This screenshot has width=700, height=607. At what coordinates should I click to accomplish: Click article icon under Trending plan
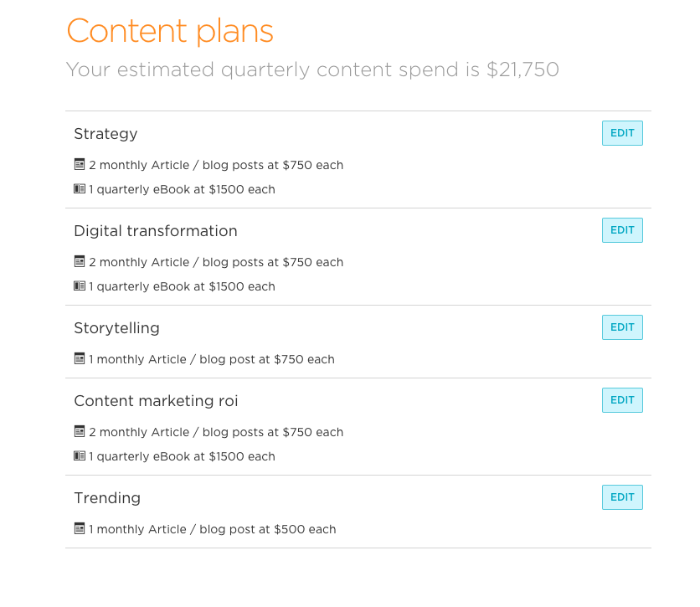pos(80,529)
